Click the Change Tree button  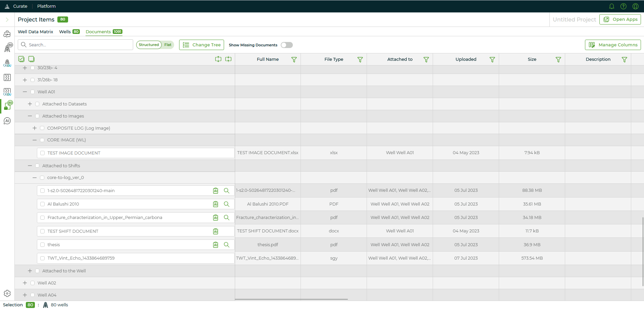point(202,45)
